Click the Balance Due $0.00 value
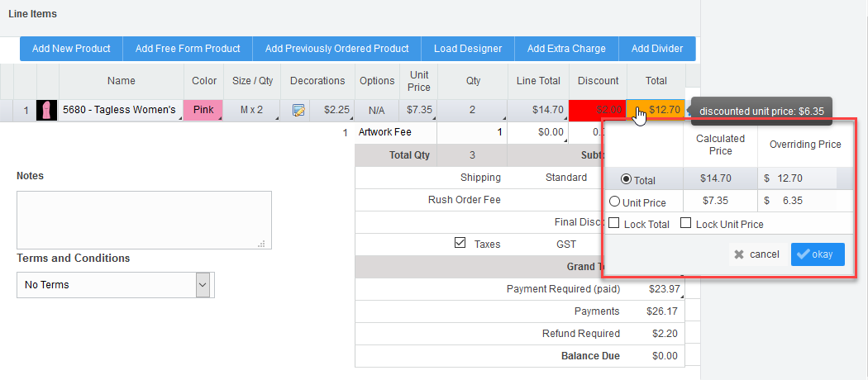This screenshot has height=380, width=868. click(663, 356)
